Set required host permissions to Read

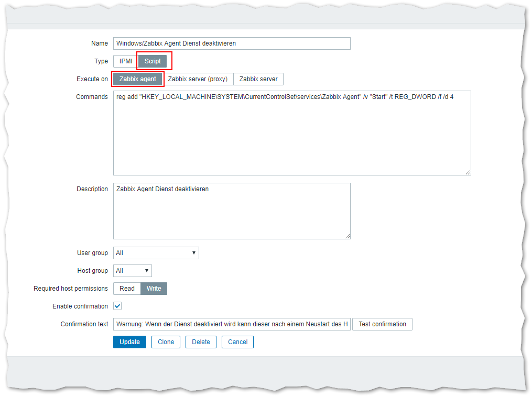click(x=127, y=289)
